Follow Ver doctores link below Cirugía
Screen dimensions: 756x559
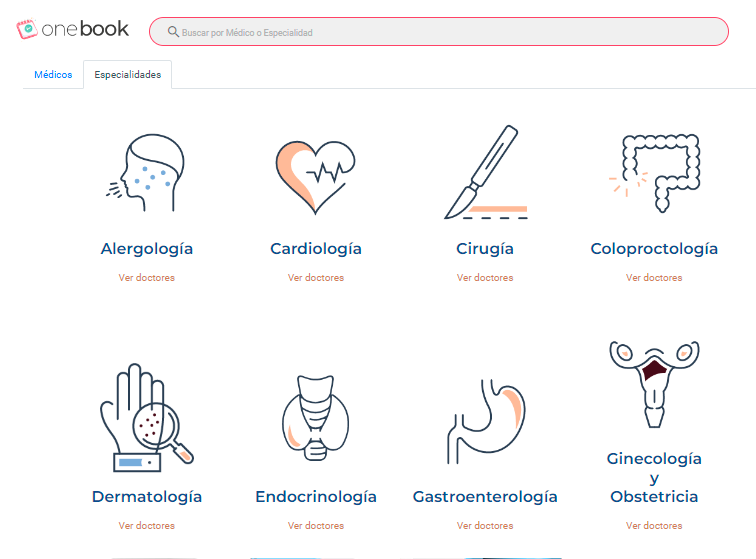click(485, 278)
